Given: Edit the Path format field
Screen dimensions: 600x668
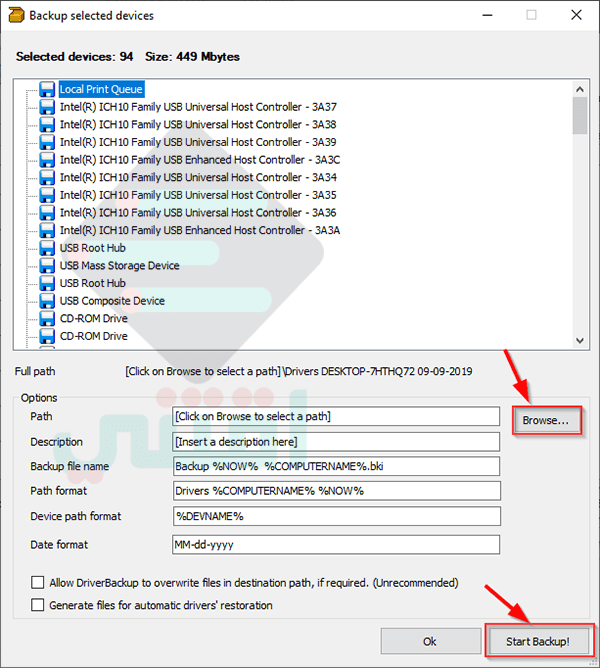Looking at the screenshot, I should [336, 491].
